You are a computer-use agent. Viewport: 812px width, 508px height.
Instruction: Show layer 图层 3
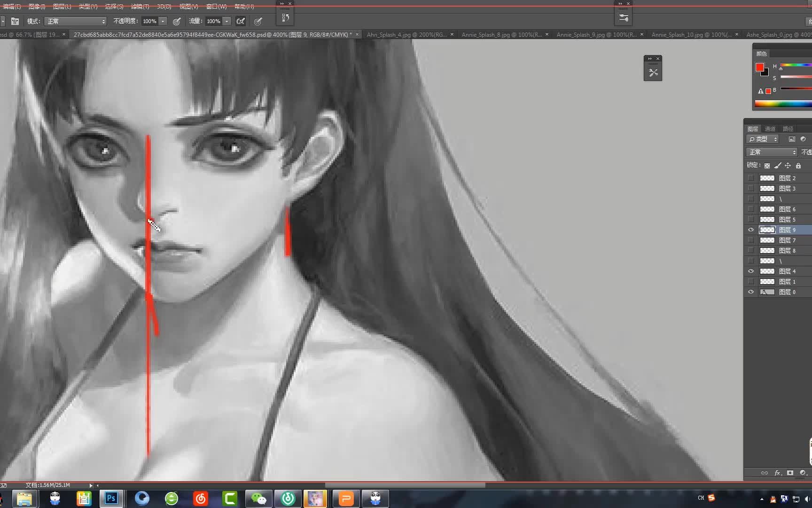pyautogui.click(x=751, y=189)
